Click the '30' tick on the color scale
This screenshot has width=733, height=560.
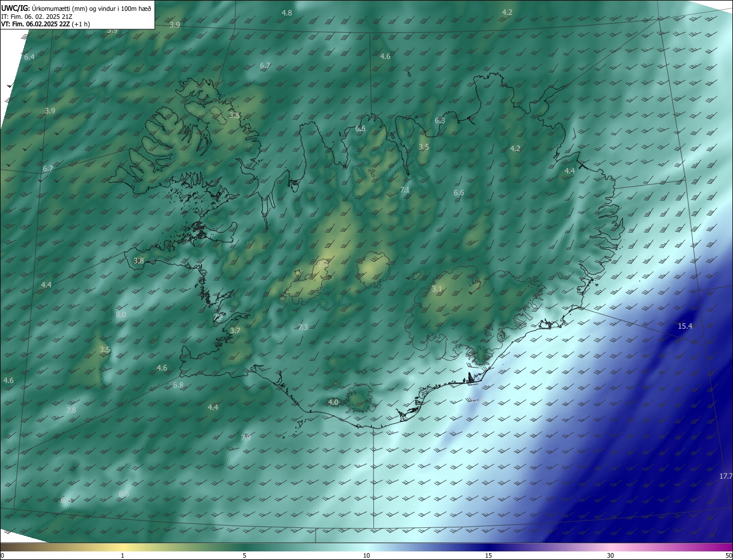pyautogui.click(x=610, y=555)
